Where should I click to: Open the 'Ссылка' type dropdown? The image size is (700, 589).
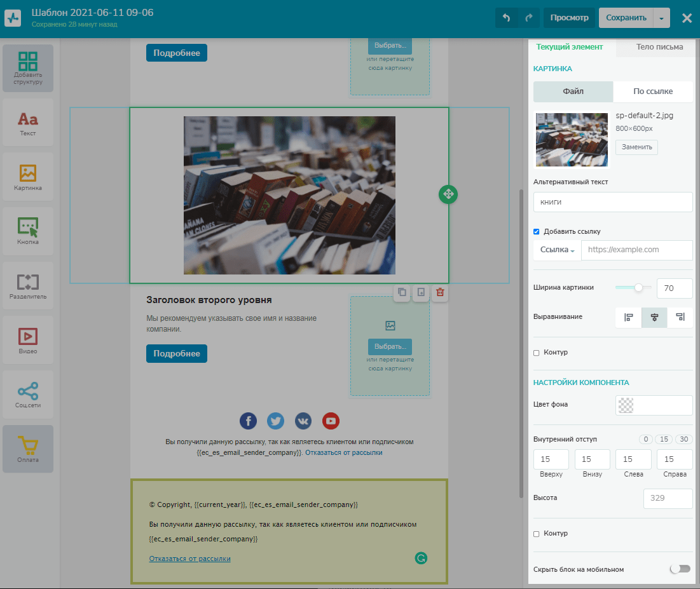click(x=557, y=250)
